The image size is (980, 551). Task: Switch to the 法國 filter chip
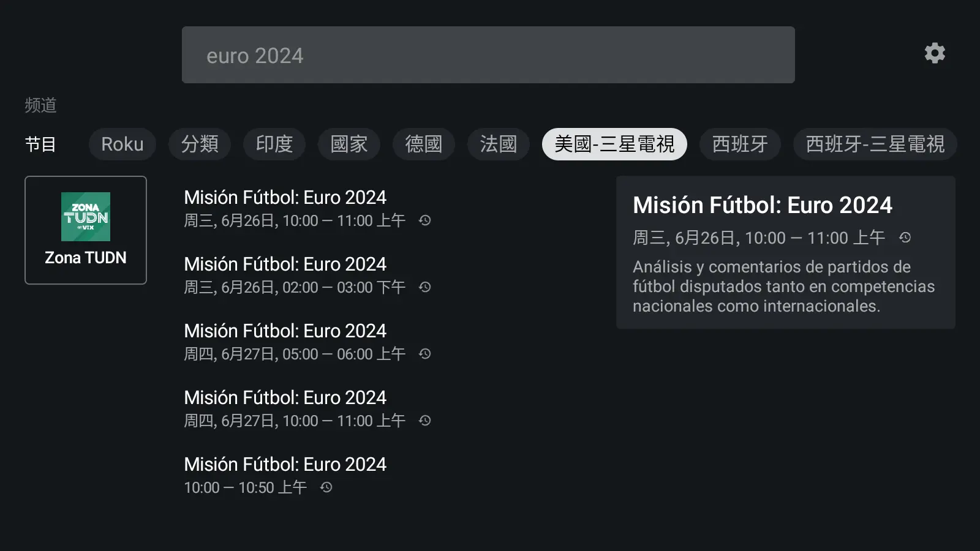pyautogui.click(x=499, y=144)
